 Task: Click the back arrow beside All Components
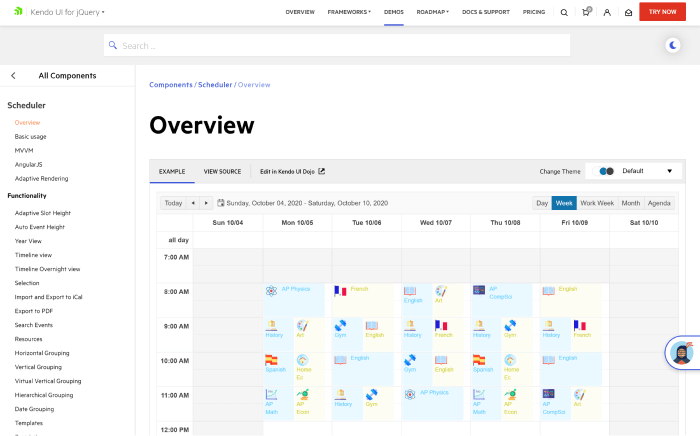(x=13, y=76)
